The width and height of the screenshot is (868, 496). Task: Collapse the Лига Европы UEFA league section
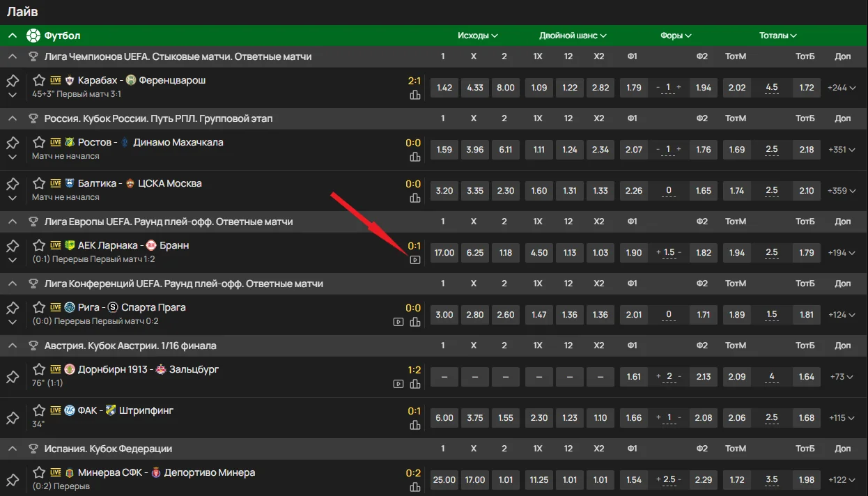coord(13,222)
